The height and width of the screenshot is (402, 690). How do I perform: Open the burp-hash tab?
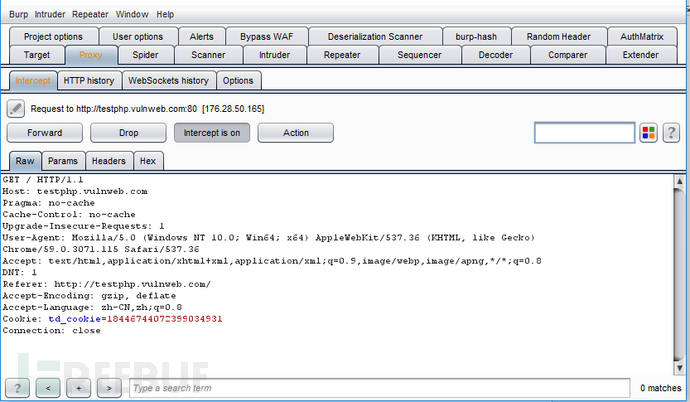(476, 37)
